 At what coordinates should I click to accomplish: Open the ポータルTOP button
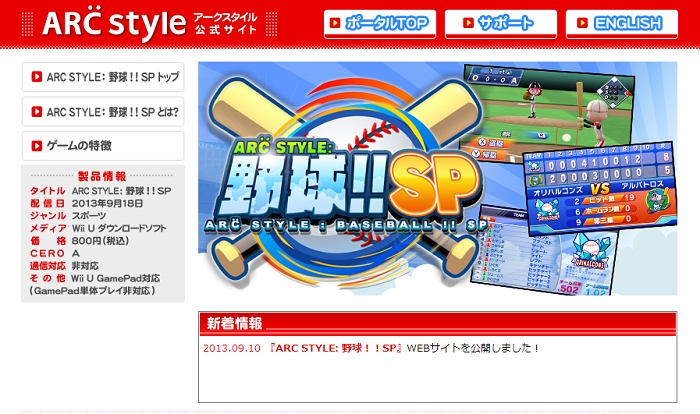[x=380, y=24]
